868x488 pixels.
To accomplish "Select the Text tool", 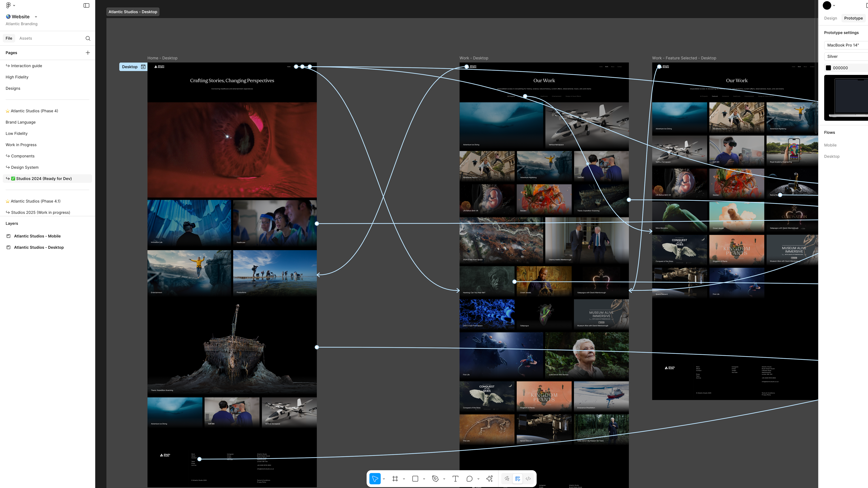I will (x=455, y=479).
